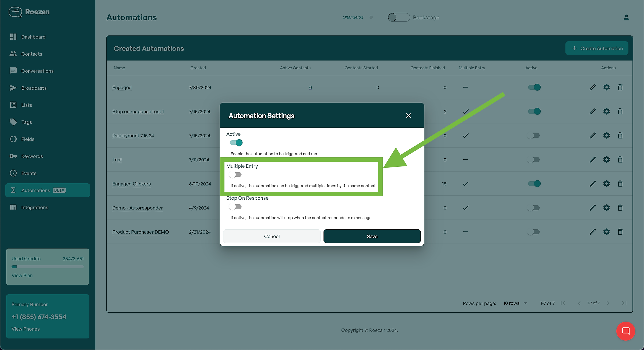Toggle the Backstage switch

pyautogui.click(x=399, y=17)
